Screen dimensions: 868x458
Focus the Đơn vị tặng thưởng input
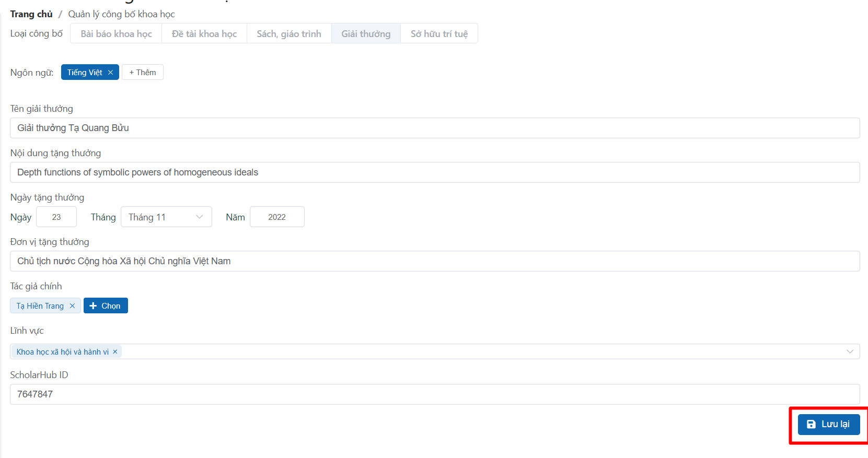click(x=435, y=261)
